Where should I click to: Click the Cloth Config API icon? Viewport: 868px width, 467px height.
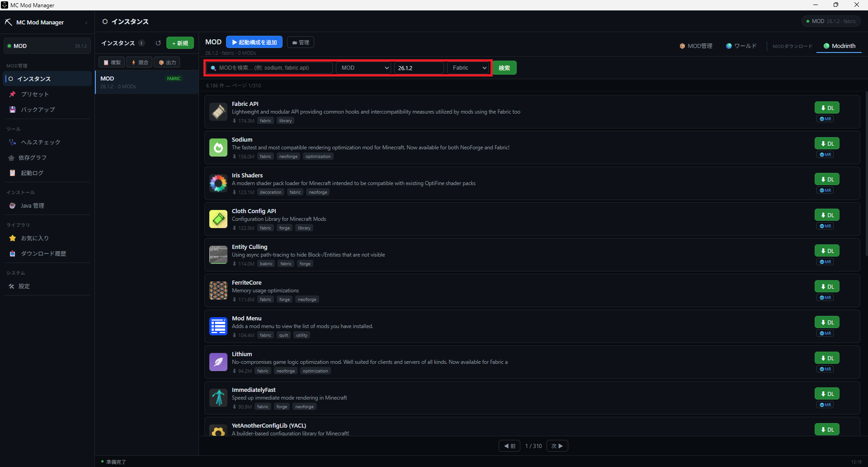(218, 219)
